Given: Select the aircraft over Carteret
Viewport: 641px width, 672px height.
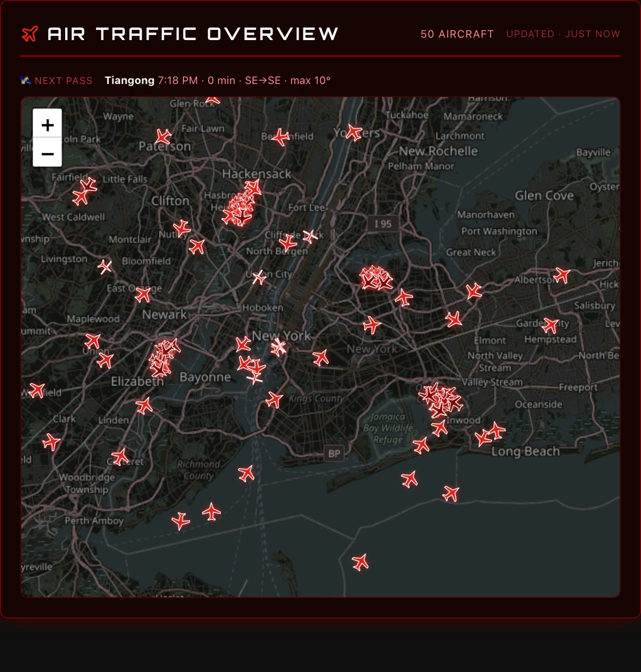Looking at the screenshot, I should coord(120,457).
